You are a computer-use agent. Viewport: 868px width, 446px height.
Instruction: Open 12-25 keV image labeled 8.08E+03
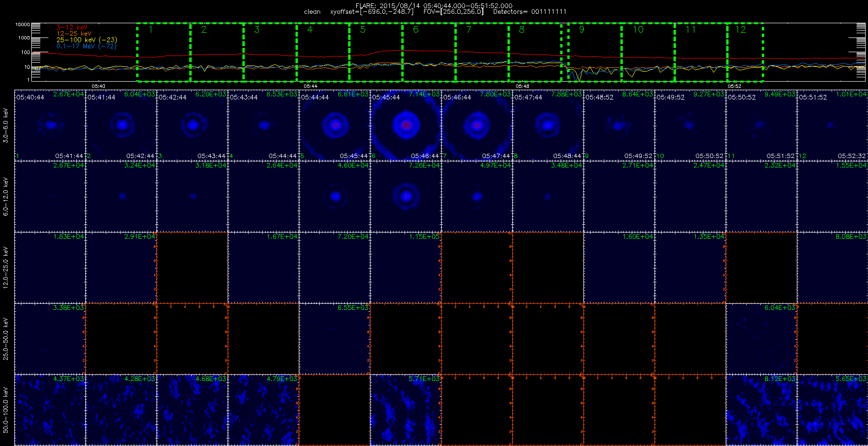[832, 268]
